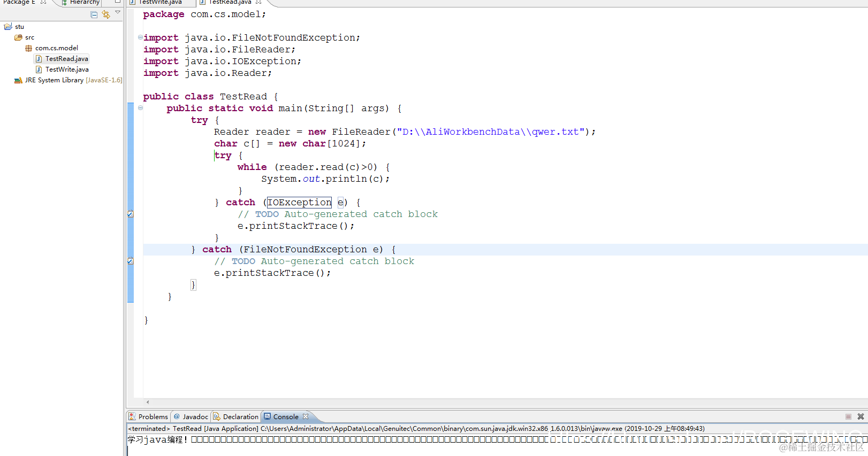Click import java.io.Reader line

208,73
